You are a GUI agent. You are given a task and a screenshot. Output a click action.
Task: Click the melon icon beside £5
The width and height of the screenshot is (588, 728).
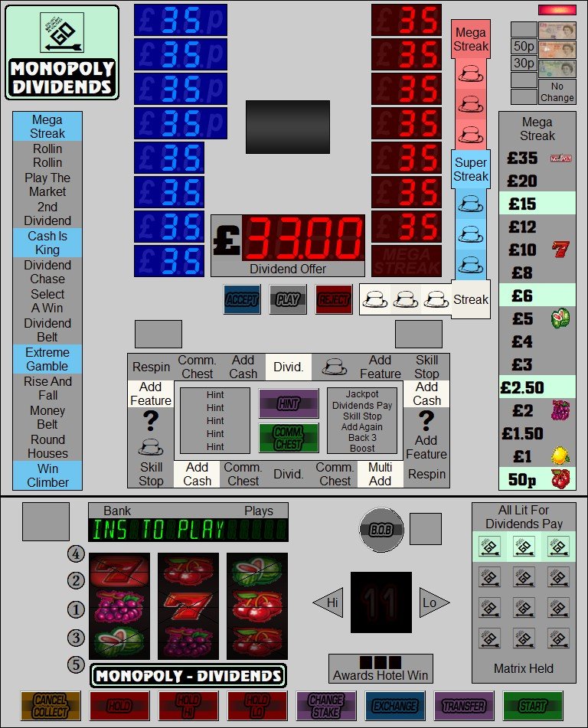[560, 318]
